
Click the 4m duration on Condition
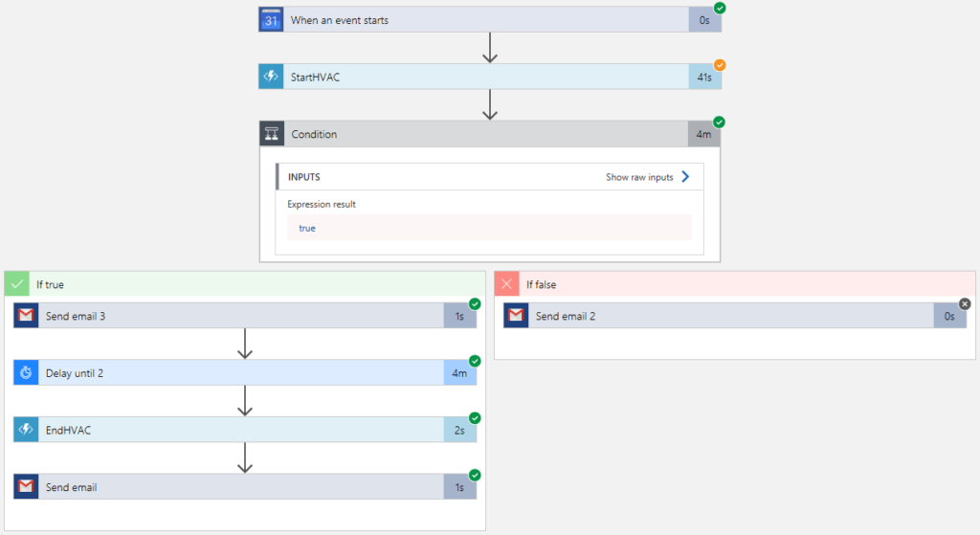pyautogui.click(x=703, y=134)
